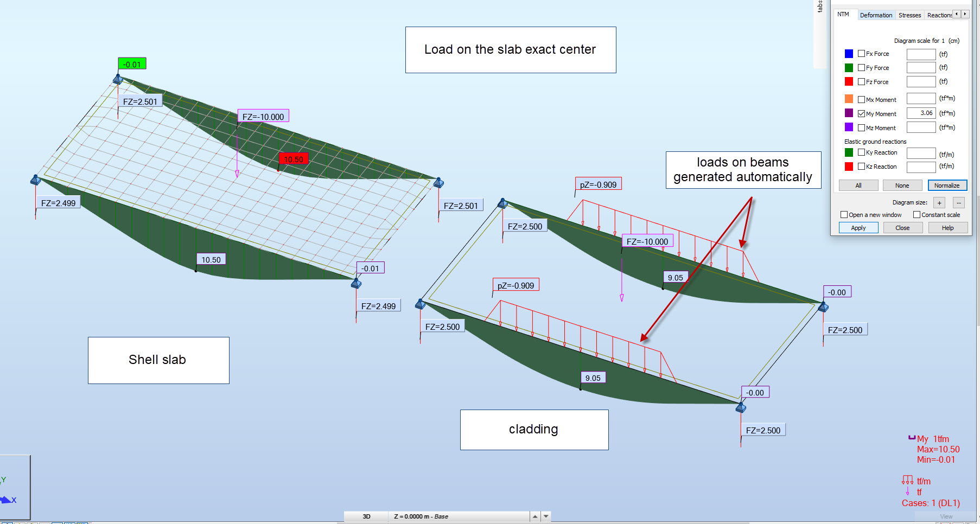Click the left scroll arrow on the results tab strip
This screenshot has height=524, width=980.
tap(957, 14)
